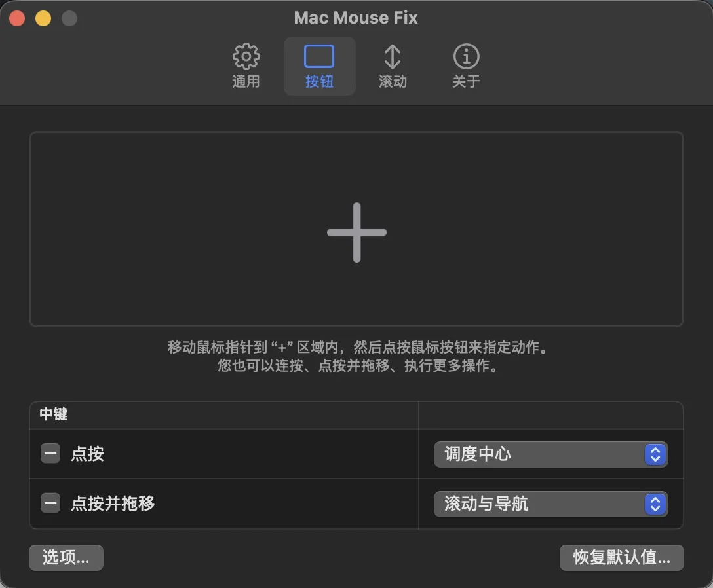Switch to the 通用 tab label
This screenshot has height=588, width=713.
click(246, 82)
